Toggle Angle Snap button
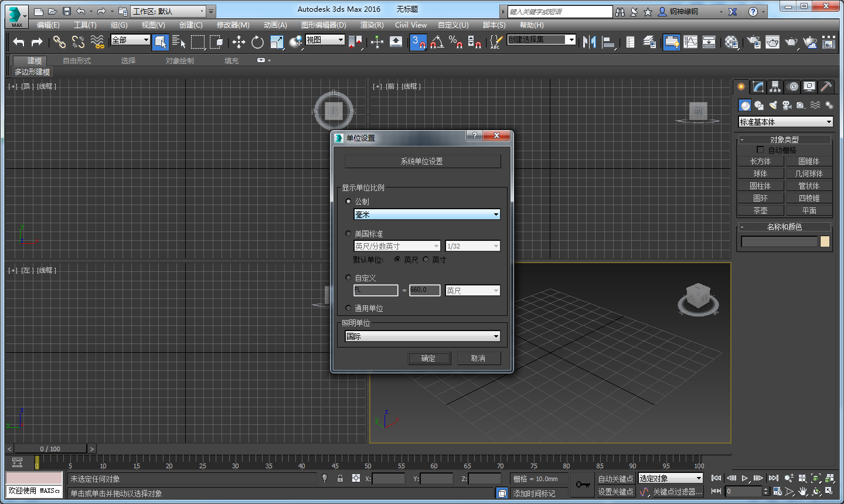Screen dimensions: 844x504 437,42
